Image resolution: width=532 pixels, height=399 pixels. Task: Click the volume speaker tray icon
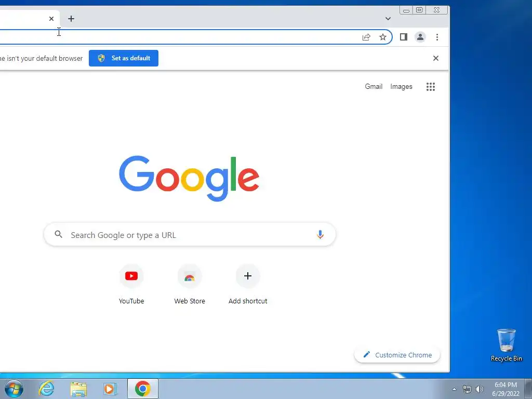pyautogui.click(x=480, y=389)
